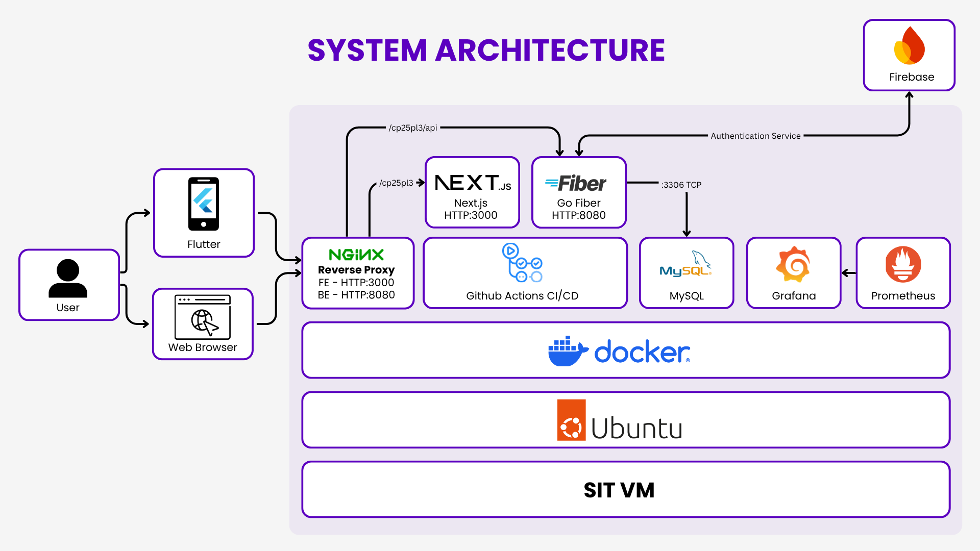Click the Next.js logo

(473, 183)
